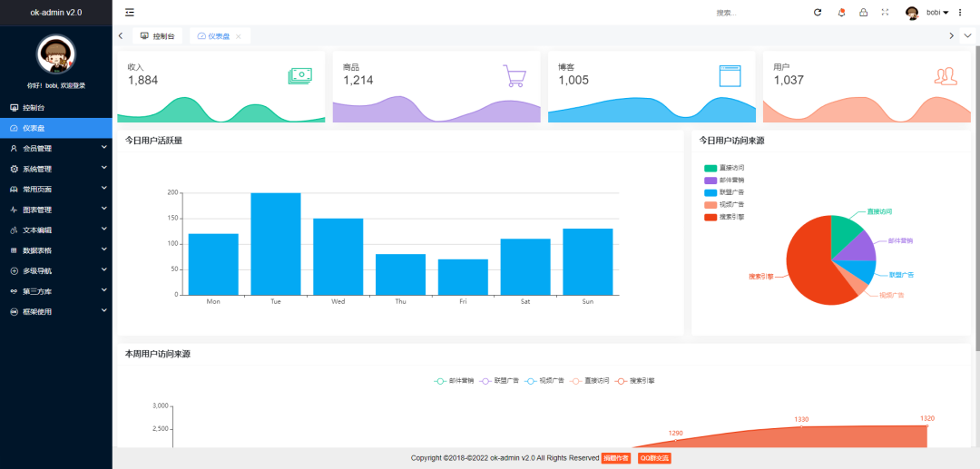Click the QQ群交流 button in footer

(x=653, y=458)
